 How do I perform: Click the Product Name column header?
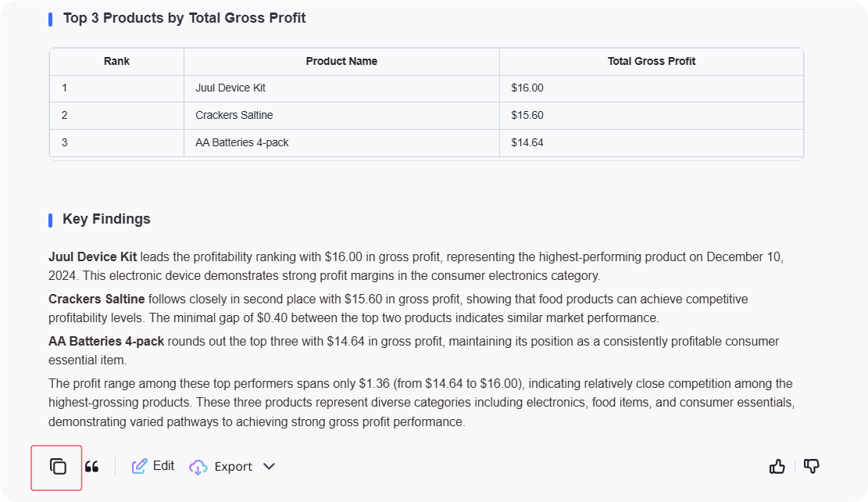click(341, 61)
